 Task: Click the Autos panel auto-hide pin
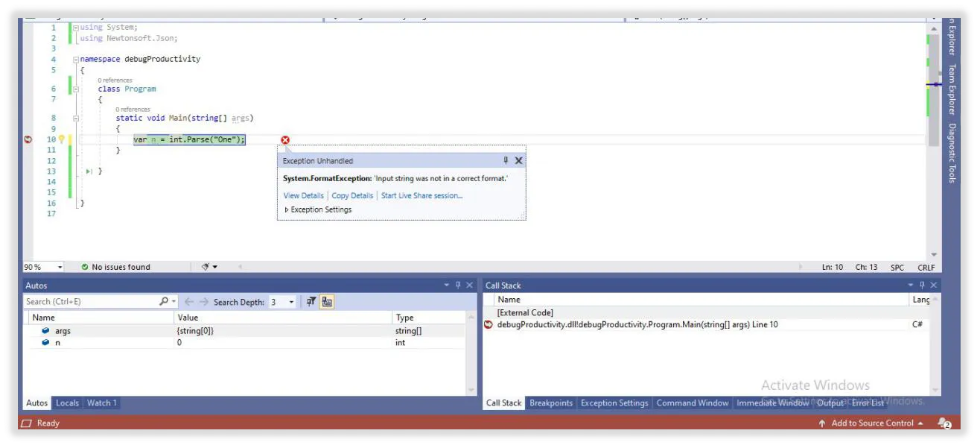[458, 285]
